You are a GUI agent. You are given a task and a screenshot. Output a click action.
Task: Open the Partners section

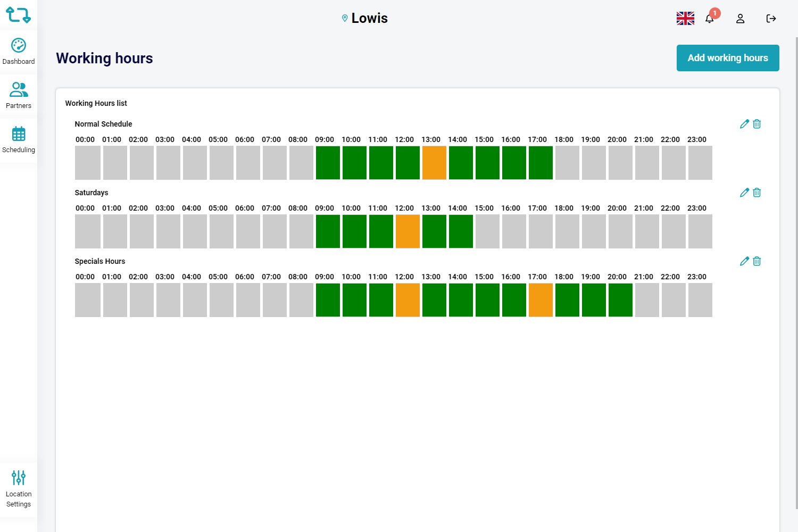coord(19,96)
